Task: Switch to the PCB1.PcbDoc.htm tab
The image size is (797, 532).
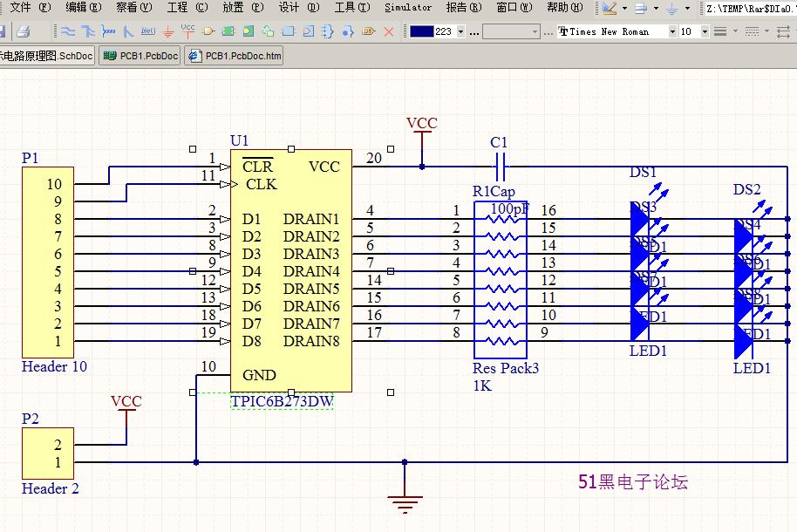Action: [x=234, y=56]
